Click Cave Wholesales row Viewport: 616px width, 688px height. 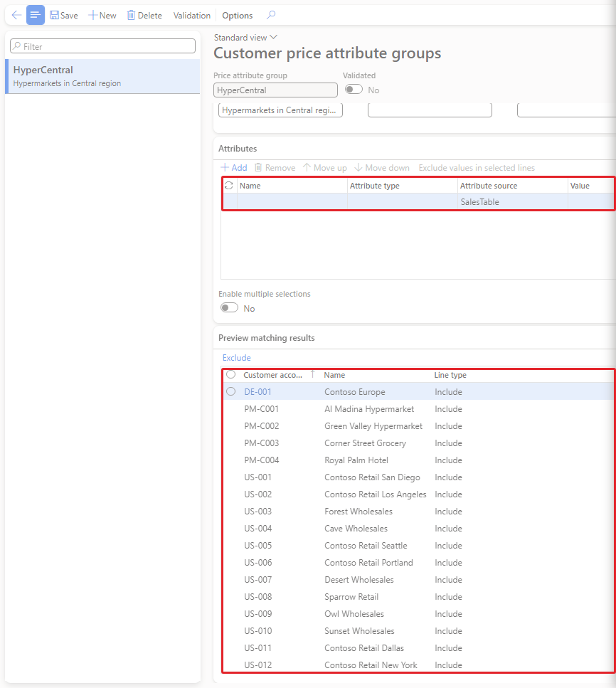(418, 529)
